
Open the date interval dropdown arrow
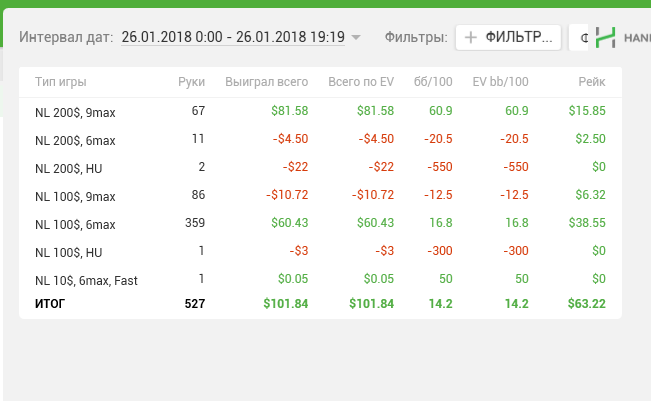coord(355,38)
